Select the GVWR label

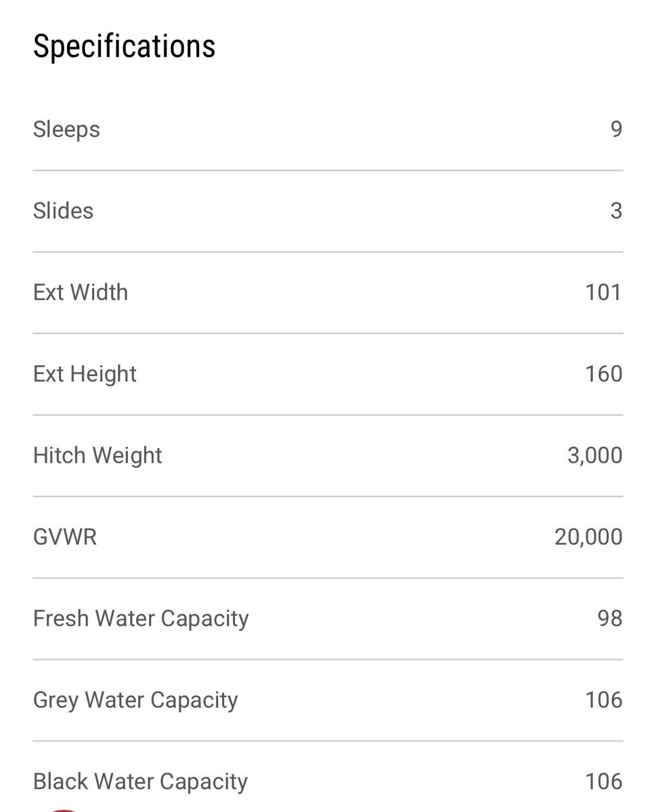click(x=65, y=537)
